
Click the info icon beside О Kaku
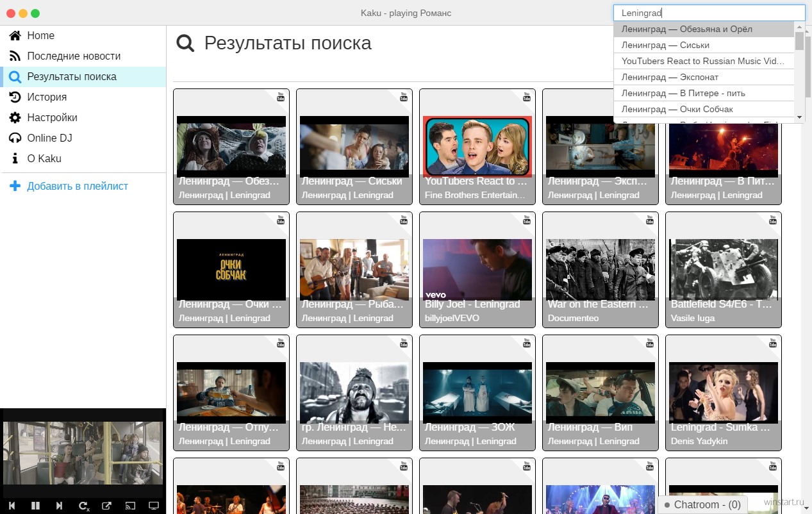(15, 159)
